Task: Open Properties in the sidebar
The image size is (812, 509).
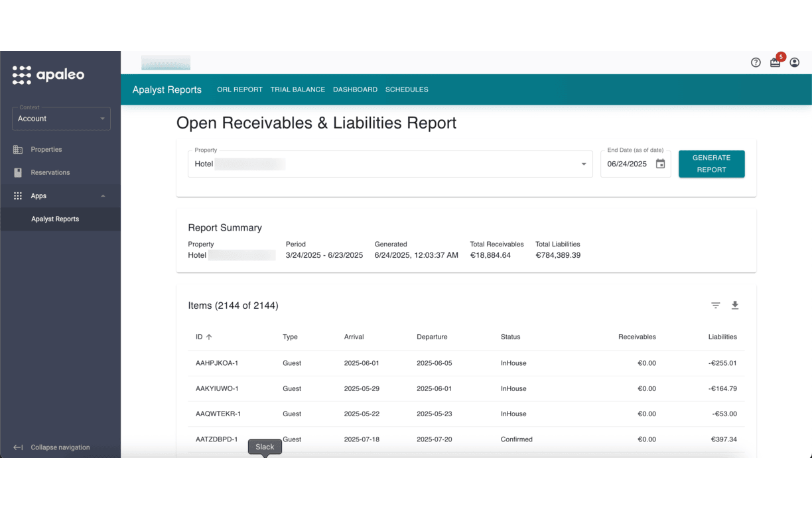Action: [x=46, y=150]
